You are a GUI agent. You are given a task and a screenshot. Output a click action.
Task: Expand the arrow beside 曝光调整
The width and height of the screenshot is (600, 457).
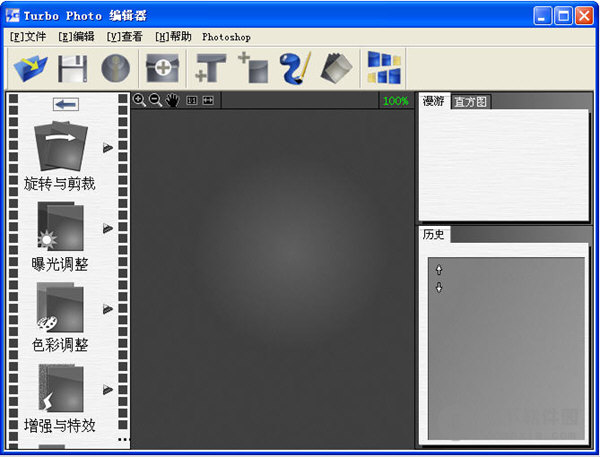point(108,228)
